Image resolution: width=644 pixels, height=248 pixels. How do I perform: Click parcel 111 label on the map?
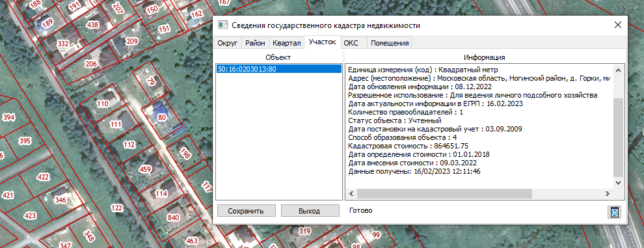tap(116, 124)
